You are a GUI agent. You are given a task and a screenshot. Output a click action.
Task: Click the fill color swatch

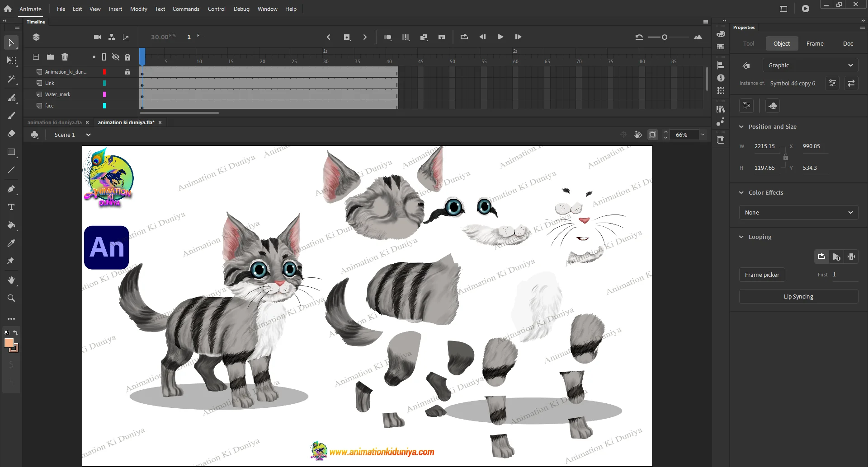9,343
